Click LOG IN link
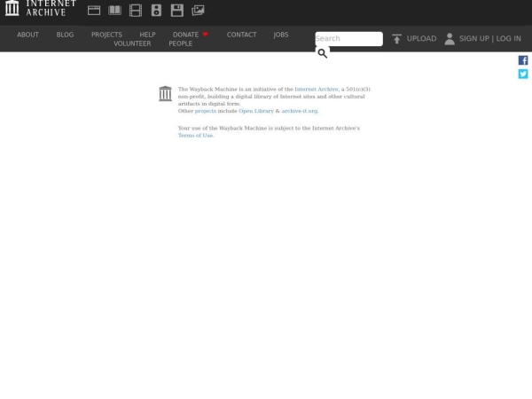 (508, 39)
